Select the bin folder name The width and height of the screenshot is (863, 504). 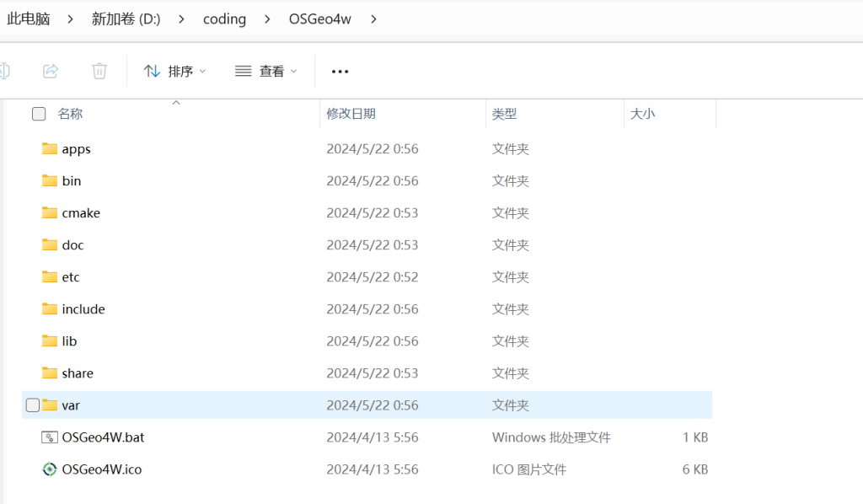coord(72,181)
